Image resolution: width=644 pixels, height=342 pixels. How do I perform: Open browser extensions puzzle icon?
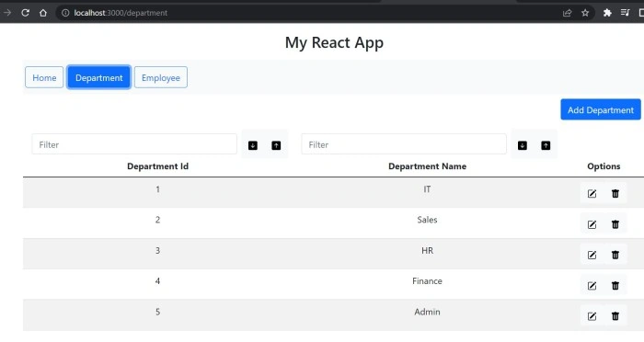607,13
